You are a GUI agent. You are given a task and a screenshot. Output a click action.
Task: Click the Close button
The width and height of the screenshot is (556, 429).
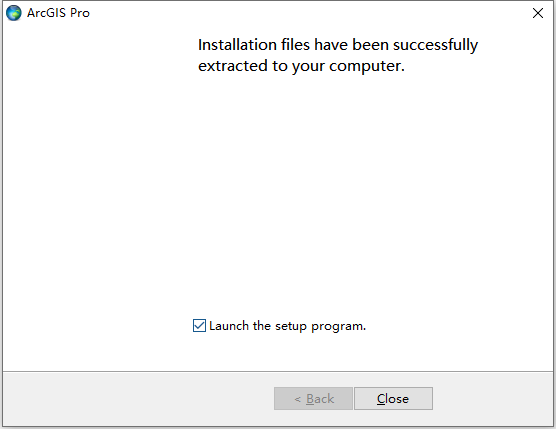[x=393, y=399]
